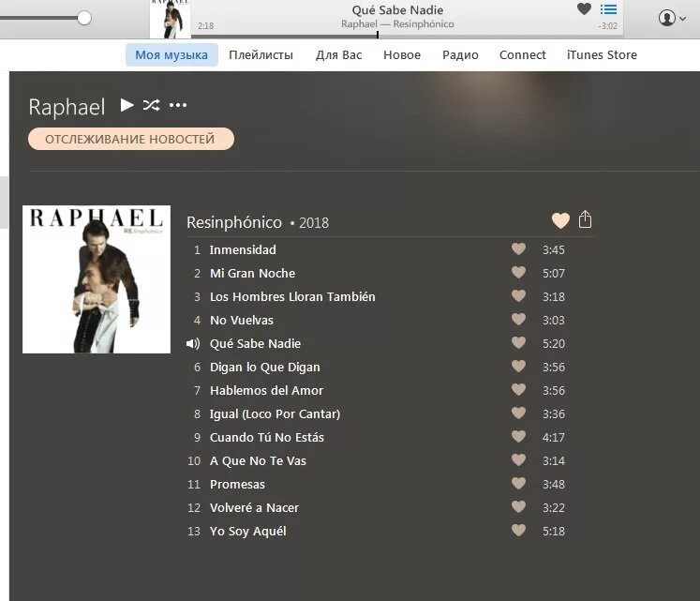
Task: Toggle heart for Mi Gran Noche
Action: coord(518,272)
